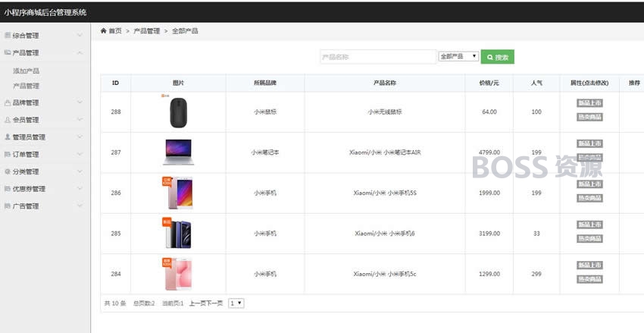Click the 价格/元 column header
Image resolution: width=644 pixels, height=333 pixels.
tap(489, 83)
